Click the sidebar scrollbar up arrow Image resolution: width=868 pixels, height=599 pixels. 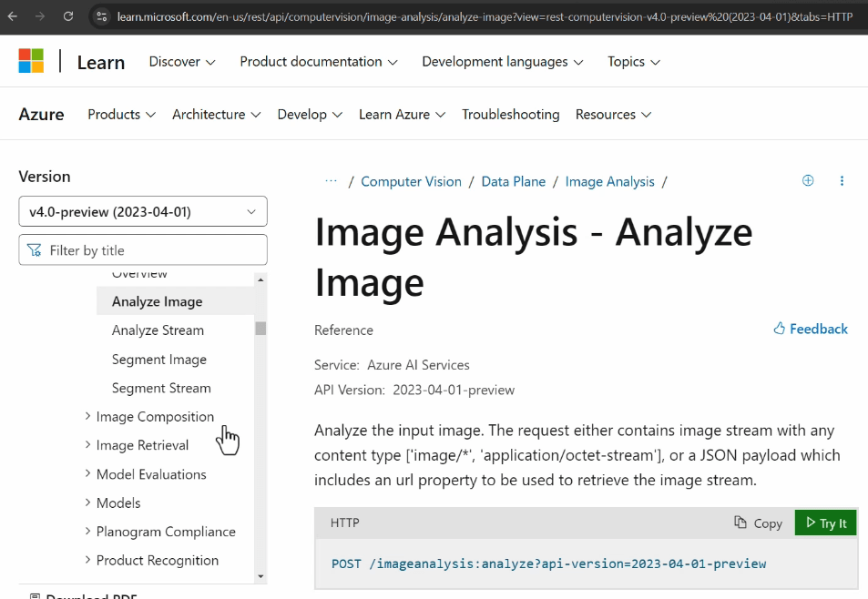tap(260, 279)
